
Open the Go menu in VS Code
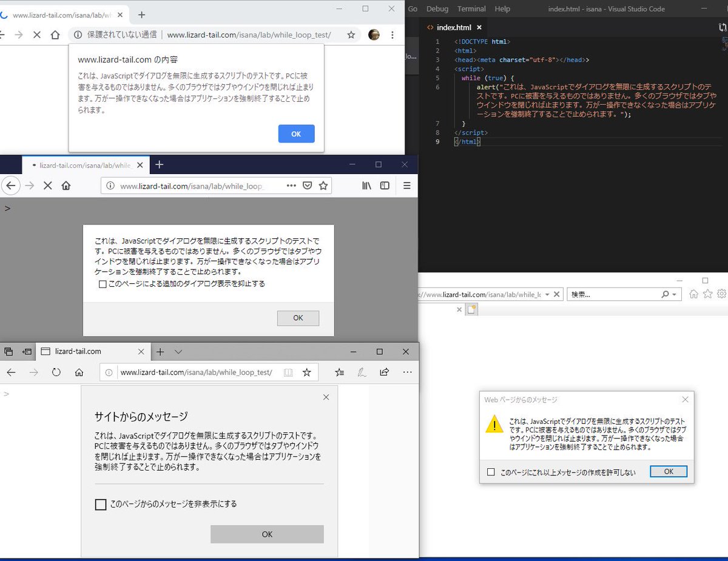[413, 8]
